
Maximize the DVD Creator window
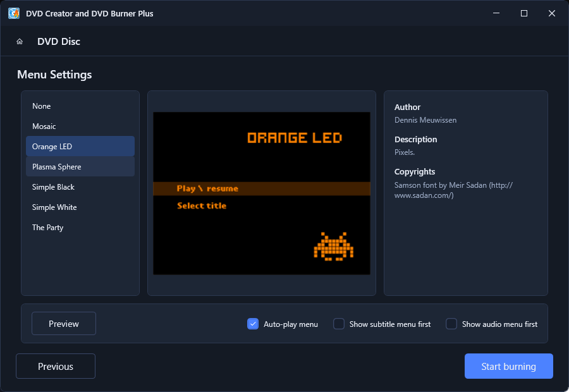point(524,13)
